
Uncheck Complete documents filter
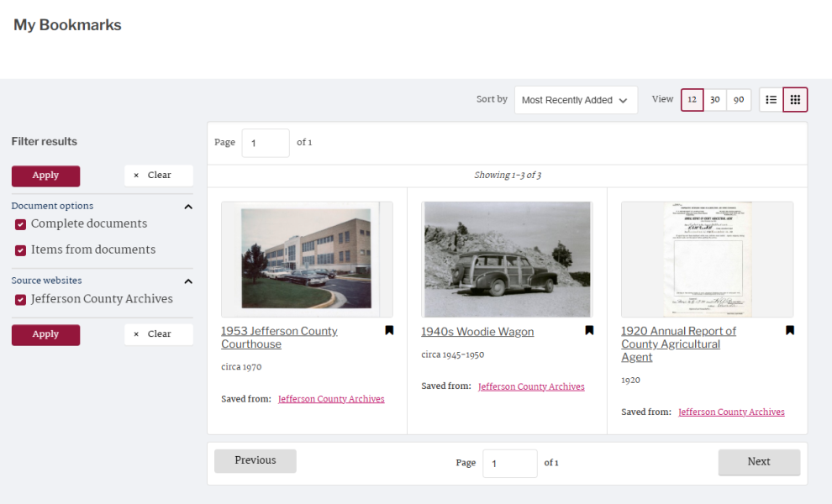click(x=20, y=224)
